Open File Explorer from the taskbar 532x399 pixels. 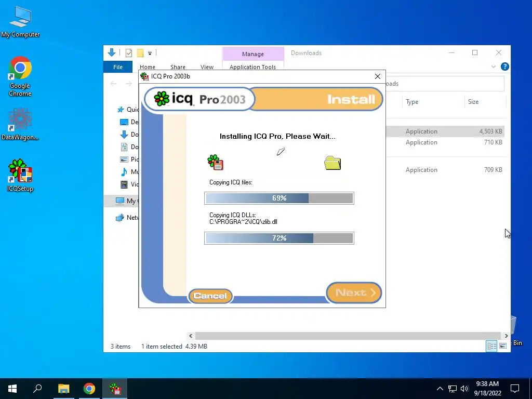tap(63, 389)
